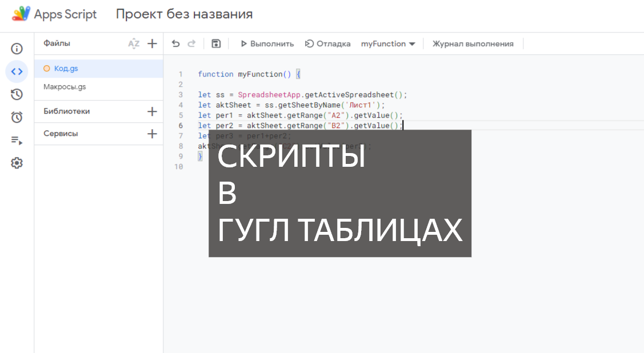Click code line with getActiveSpreadsheet

302,95
